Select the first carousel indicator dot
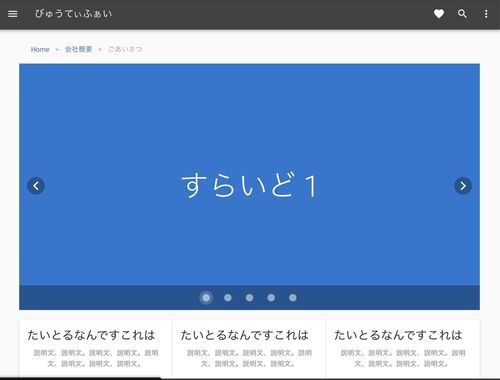This screenshot has width=500, height=380. (x=206, y=298)
